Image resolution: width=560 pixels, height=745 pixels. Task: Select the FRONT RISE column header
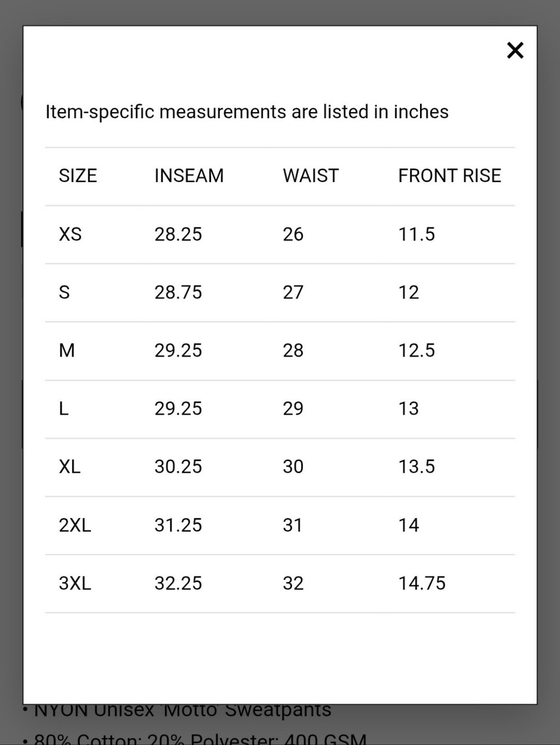[450, 176]
